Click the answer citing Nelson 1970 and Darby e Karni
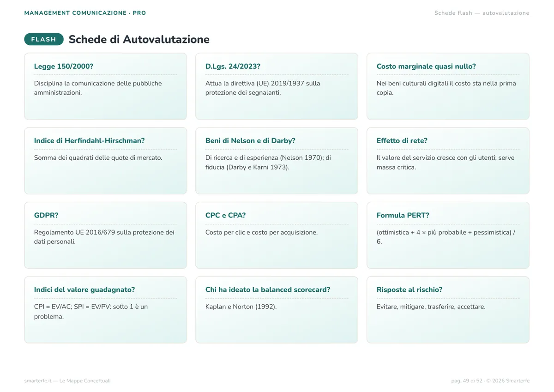 tap(268, 163)
